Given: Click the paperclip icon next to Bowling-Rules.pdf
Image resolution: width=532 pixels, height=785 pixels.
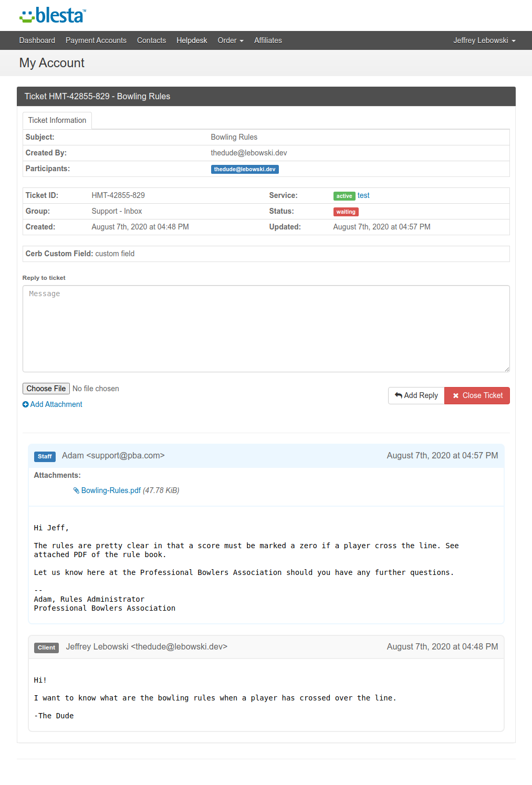Looking at the screenshot, I should (x=76, y=490).
